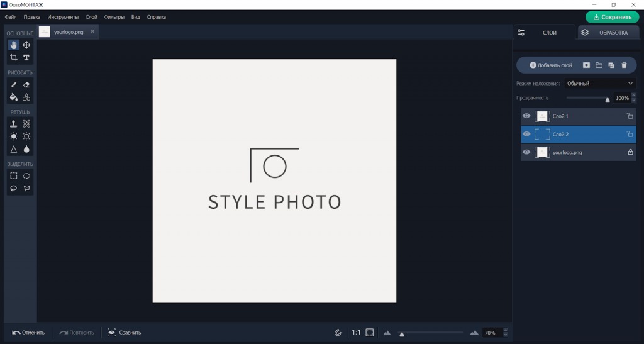Select the Lasso selection tool

[x=14, y=188]
